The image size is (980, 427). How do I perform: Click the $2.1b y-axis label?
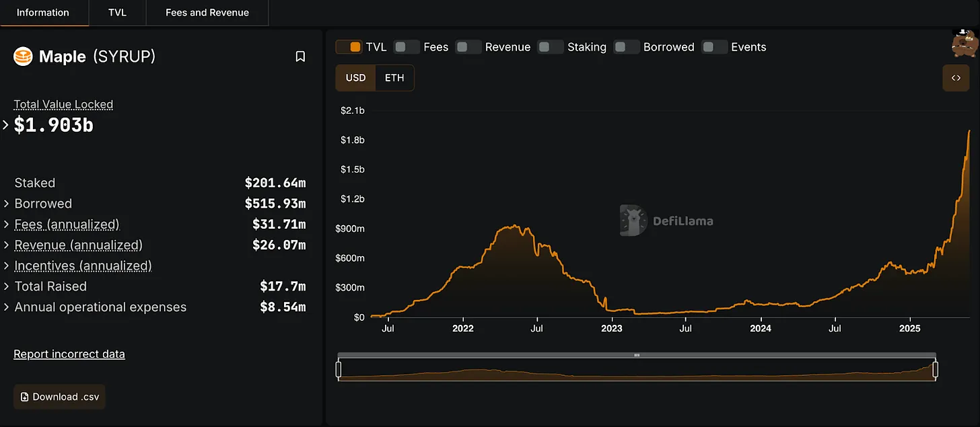click(x=353, y=110)
